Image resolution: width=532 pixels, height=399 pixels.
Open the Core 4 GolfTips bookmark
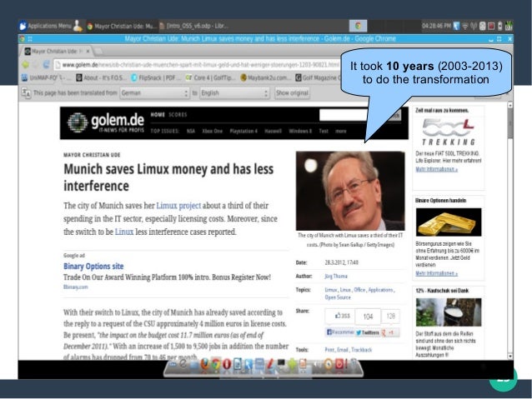tap(210, 77)
